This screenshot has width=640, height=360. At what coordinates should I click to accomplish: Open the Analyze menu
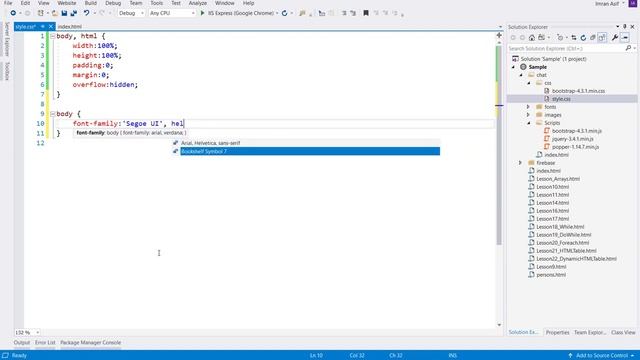coord(198,3)
